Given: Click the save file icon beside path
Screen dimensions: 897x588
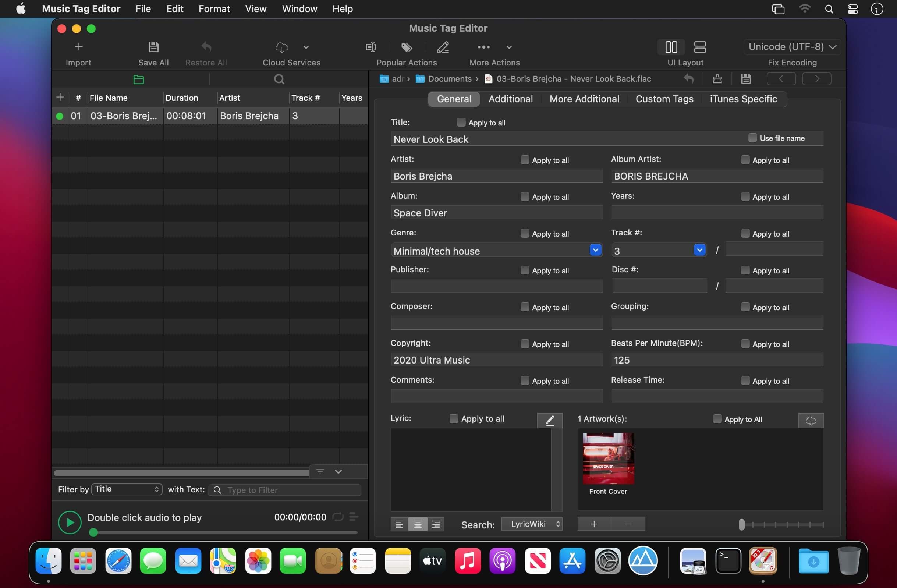Looking at the screenshot, I should (746, 79).
